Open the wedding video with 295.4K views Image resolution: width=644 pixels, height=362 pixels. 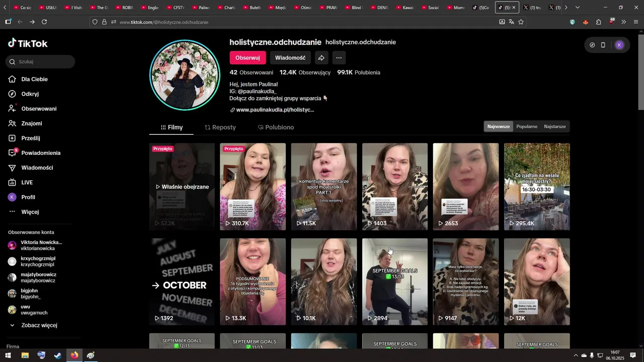[x=537, y=187]
